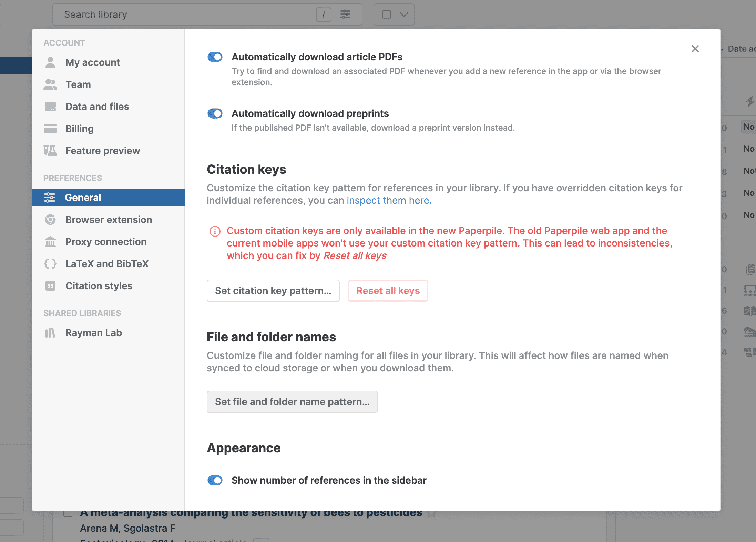Click the My account person icon
This screenshot has width=756, height=542.
tap(50, 62)
